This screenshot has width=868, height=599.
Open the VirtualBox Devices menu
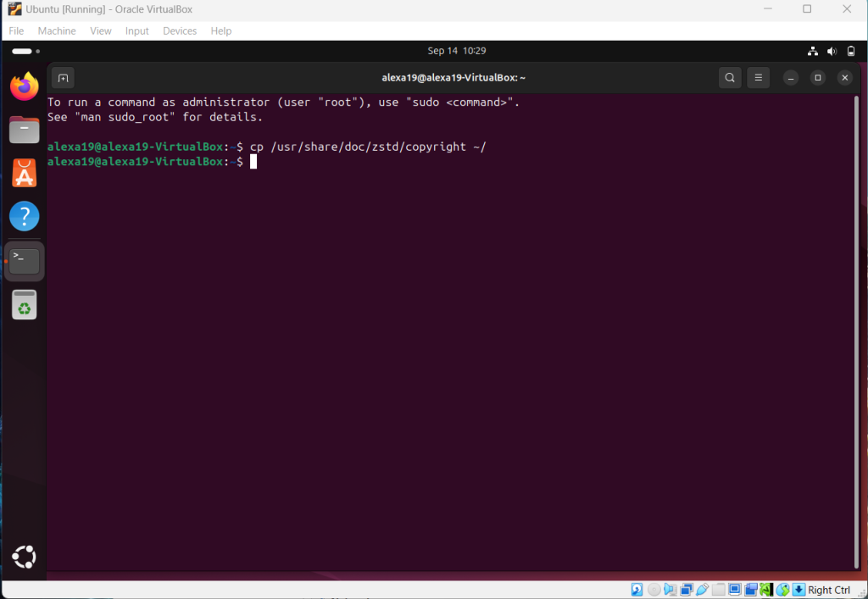pyautogui.click(x=180, y=31)
